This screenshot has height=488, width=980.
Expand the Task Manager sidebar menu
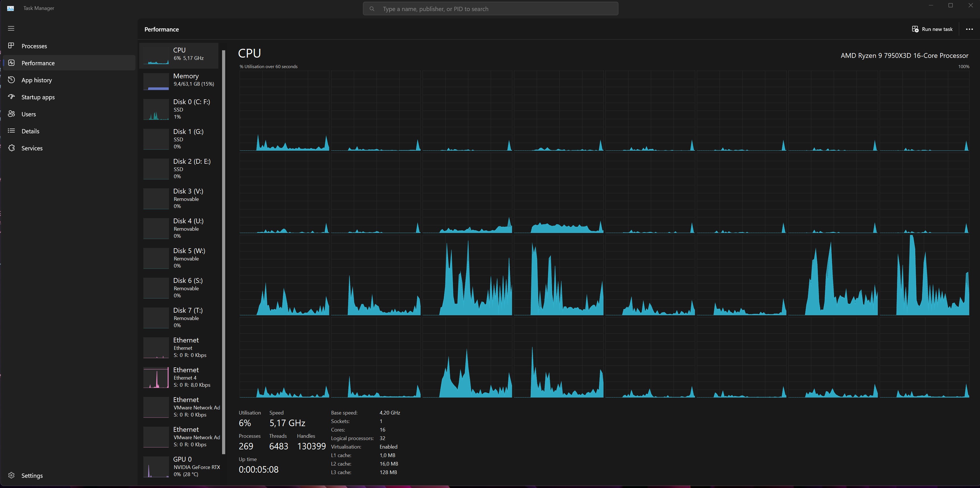click(x=11, y=28)
